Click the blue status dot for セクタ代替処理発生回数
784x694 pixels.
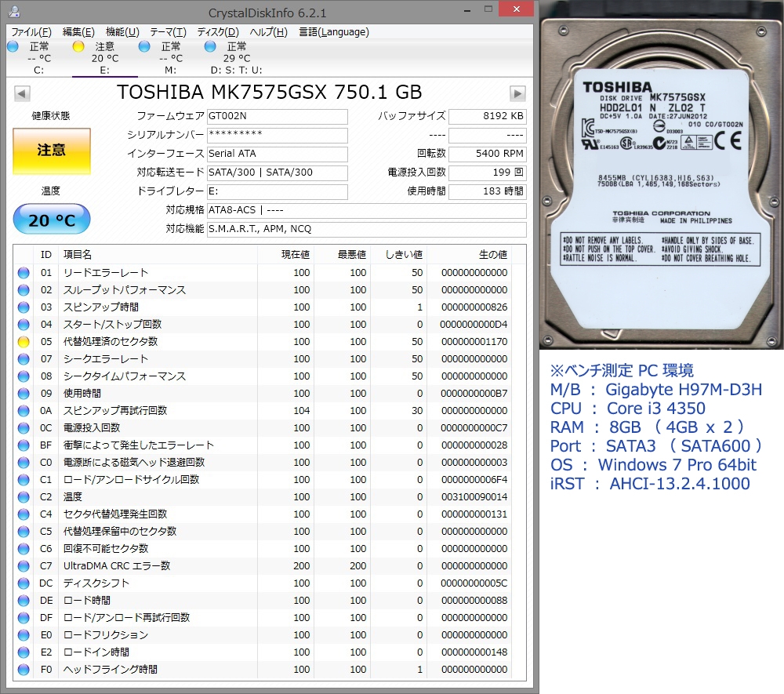(x=24, y=514)
